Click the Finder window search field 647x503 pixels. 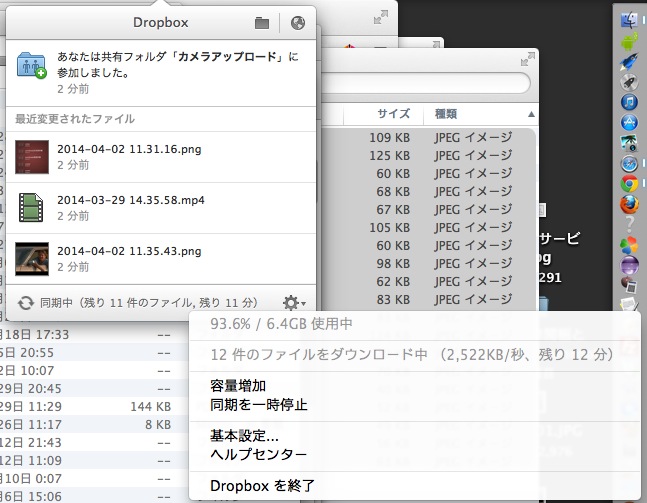point(425,83)
